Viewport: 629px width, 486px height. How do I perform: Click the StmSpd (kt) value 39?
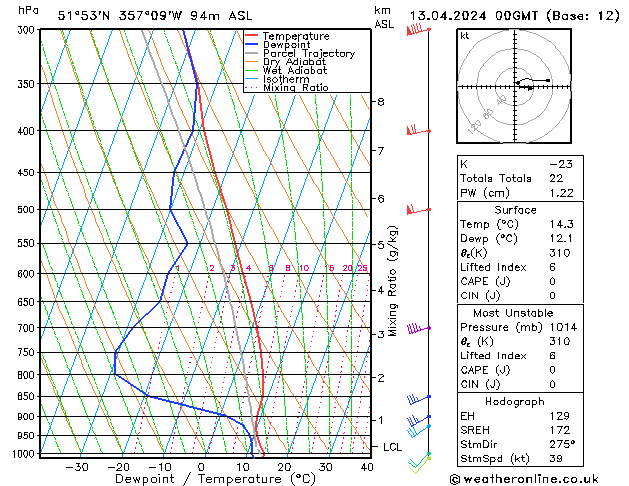[x=556, y=458]
